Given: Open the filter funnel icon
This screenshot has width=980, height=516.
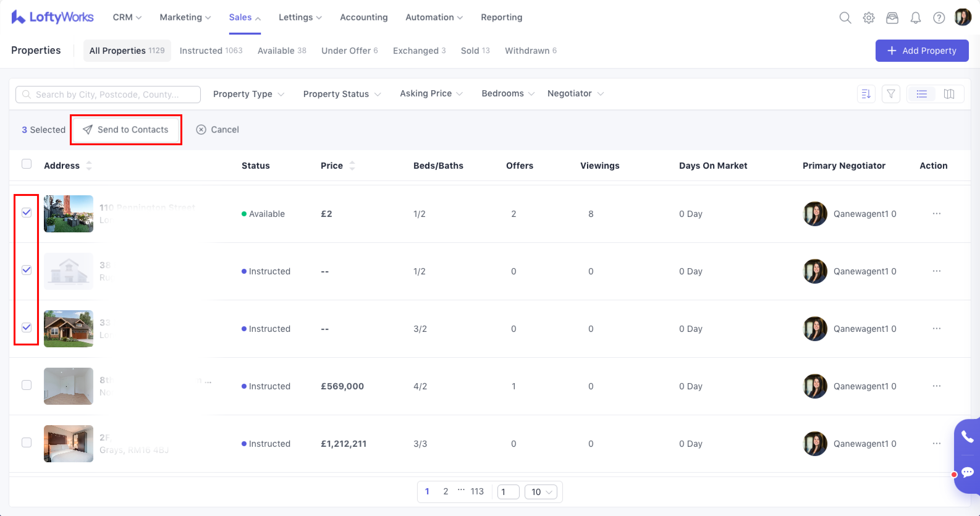Looking at the screenshot, I should [x=891, y=94].
